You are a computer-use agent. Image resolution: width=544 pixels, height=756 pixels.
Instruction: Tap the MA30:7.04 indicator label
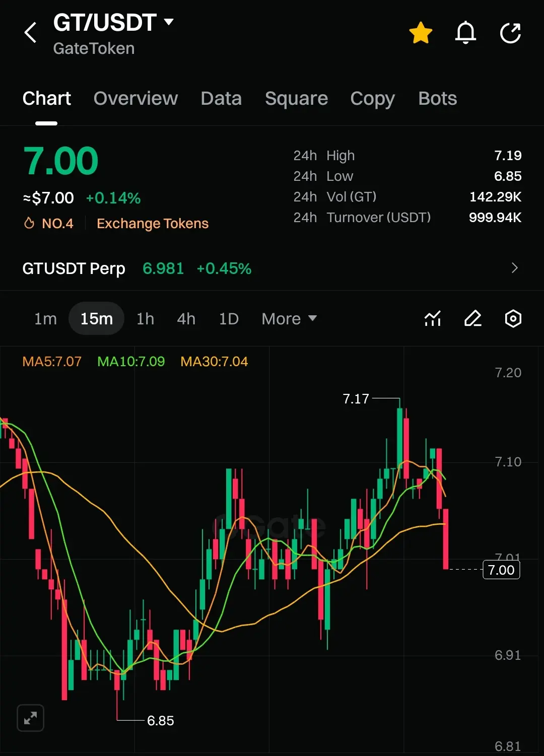[x=214, y=362]
